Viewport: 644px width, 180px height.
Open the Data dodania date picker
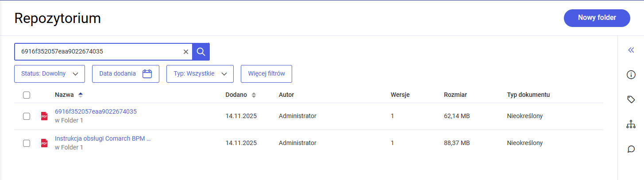pyautogui.click(x=125, y=74)
